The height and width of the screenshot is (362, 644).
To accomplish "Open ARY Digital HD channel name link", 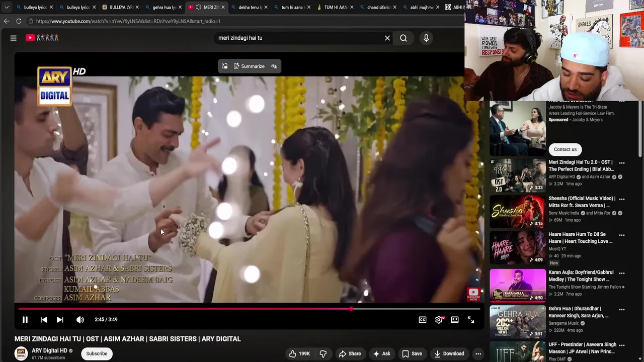I will coord(49,350).
